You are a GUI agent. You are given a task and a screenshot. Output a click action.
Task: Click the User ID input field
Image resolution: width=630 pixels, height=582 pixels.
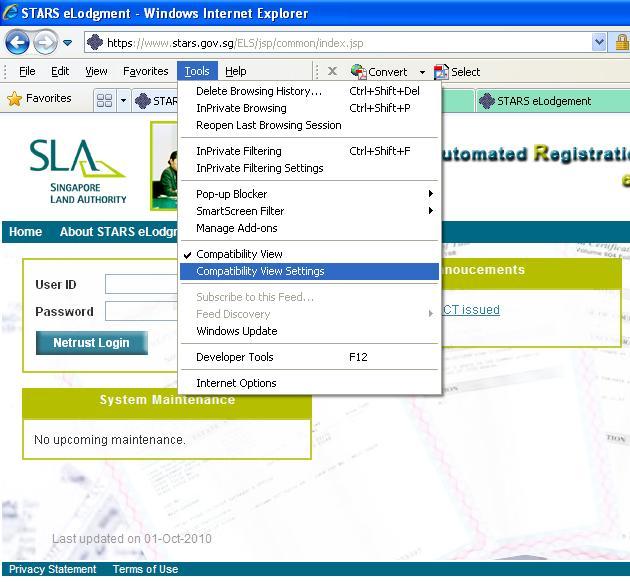pos(141,284)
